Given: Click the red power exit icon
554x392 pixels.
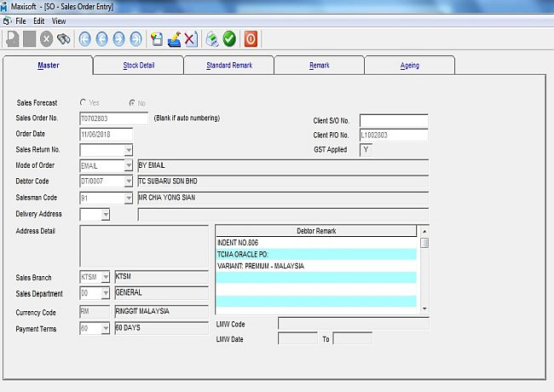Looking at the screenshot, I should (x=251, y=38).
